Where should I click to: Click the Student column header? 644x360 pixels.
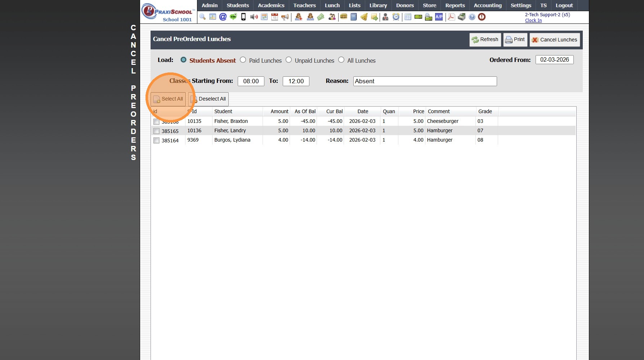coord(223,111)
